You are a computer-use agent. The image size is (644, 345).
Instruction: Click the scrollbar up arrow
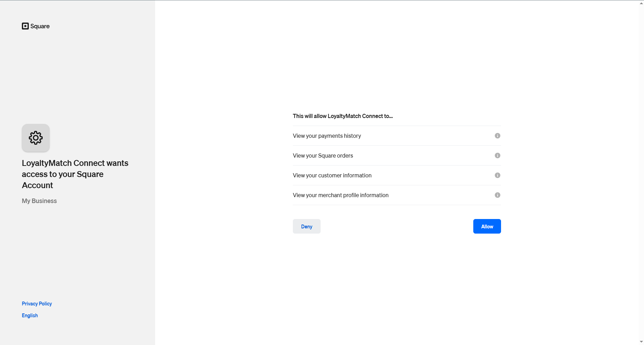click(x=641, y=3)
